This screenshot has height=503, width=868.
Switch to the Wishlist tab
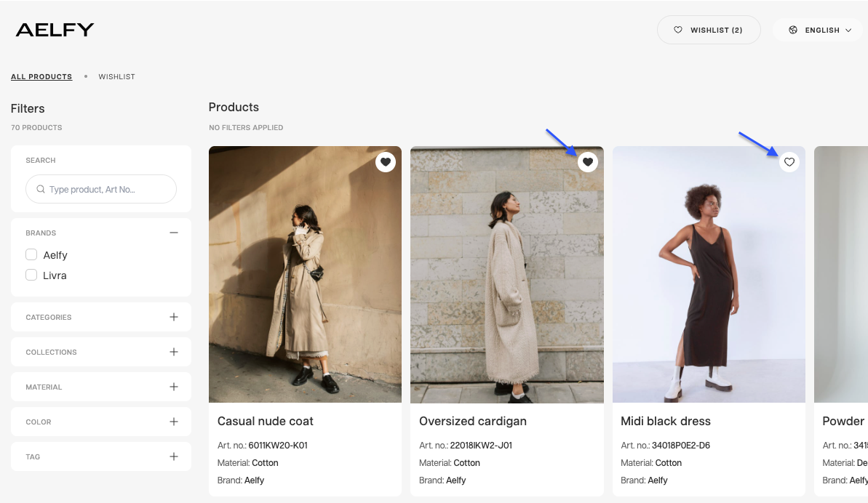(117, 77)
